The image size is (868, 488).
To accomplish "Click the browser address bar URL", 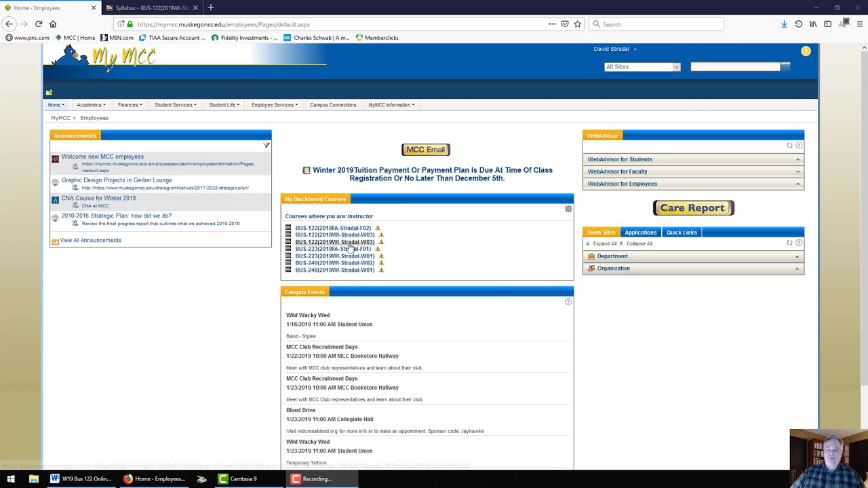I will pos(224,24).
